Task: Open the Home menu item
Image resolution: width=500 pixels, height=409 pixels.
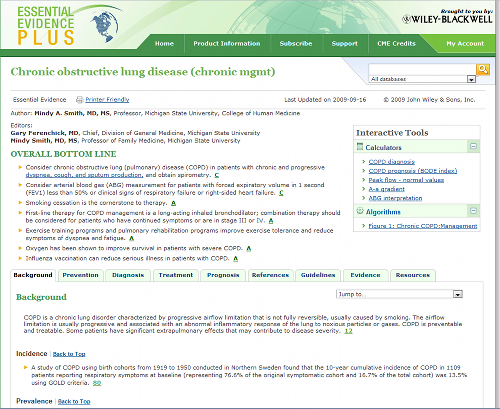Action: coord(164,44)
